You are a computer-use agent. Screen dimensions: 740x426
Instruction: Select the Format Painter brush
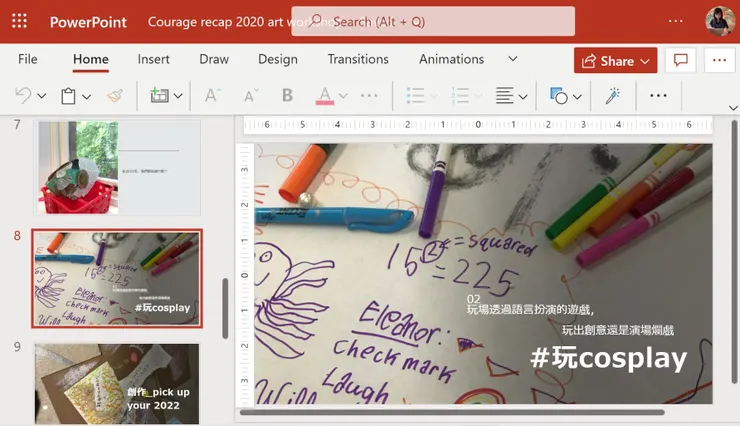click(115, 96)
